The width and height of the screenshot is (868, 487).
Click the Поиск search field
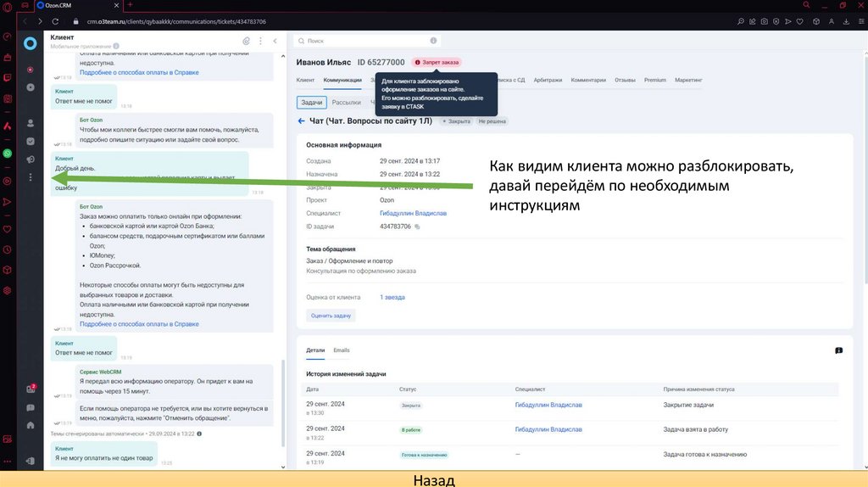(x=367, y=41)
